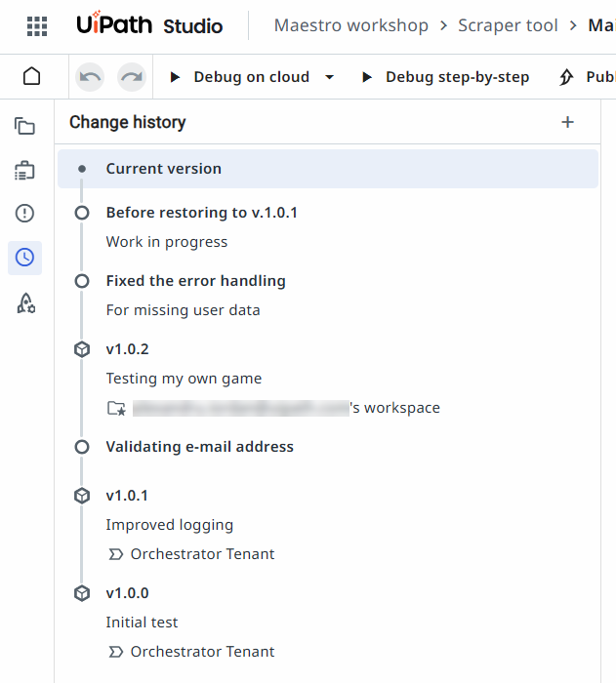Open Maestro workshop breadcrumb
Viewport: 616px width, 683px height.
coord(350,25)
